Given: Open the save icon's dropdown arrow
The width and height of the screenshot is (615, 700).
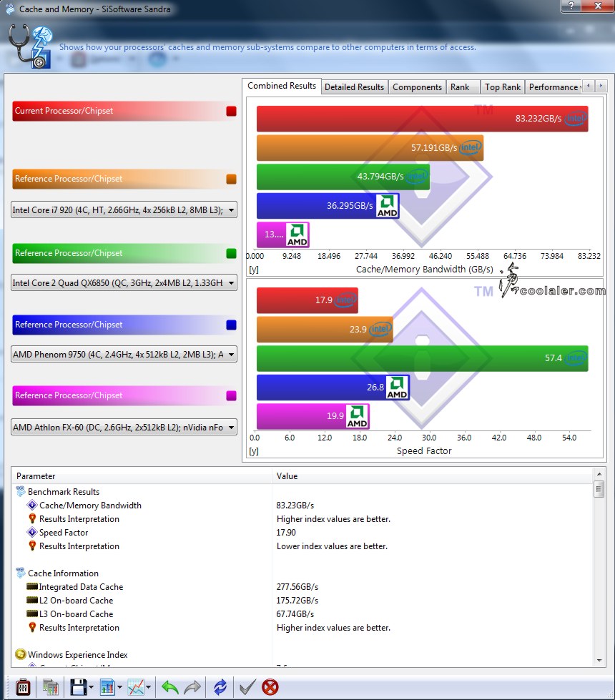Looking at the screenshot, I should (x=91, y=688).
